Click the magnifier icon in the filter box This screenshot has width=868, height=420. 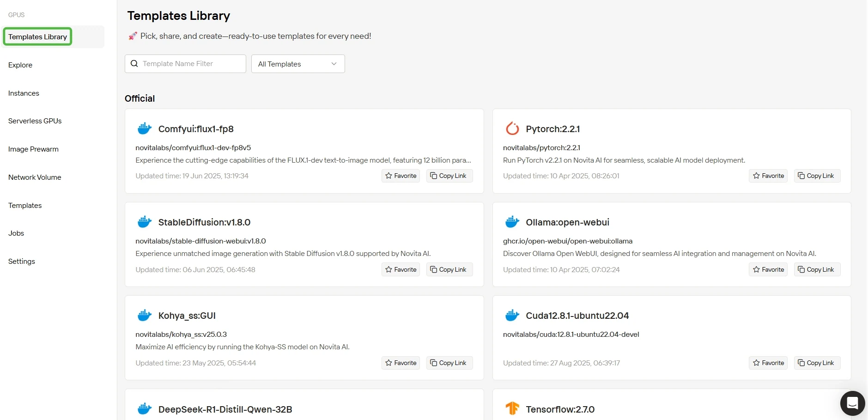click(134, 64)
